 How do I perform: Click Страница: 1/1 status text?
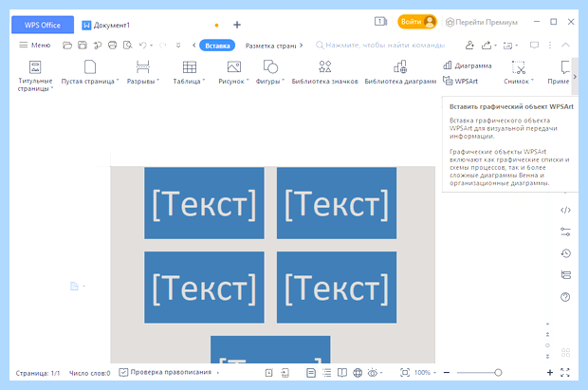[38, 373]
